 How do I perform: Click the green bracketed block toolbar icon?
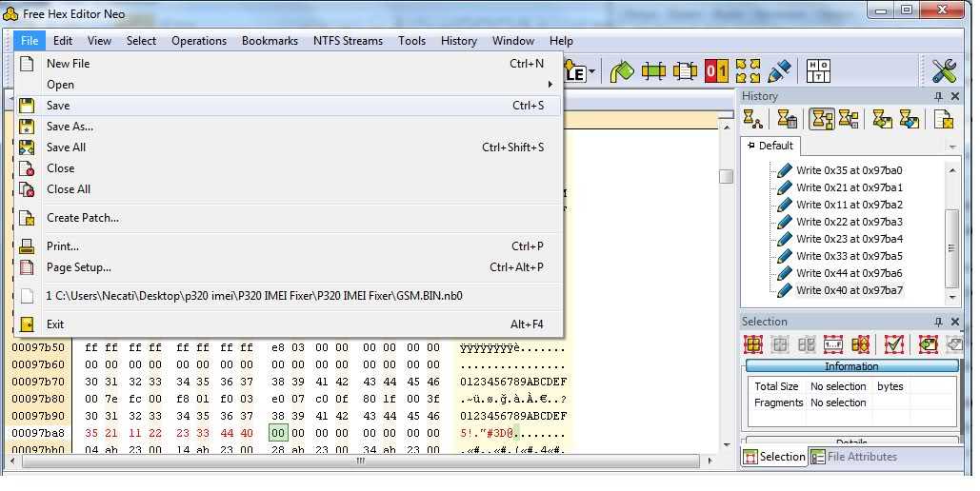click(653, 71)
